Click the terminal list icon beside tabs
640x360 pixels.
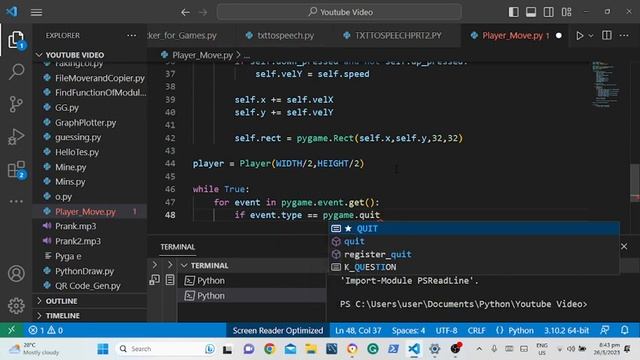(170, 280)
